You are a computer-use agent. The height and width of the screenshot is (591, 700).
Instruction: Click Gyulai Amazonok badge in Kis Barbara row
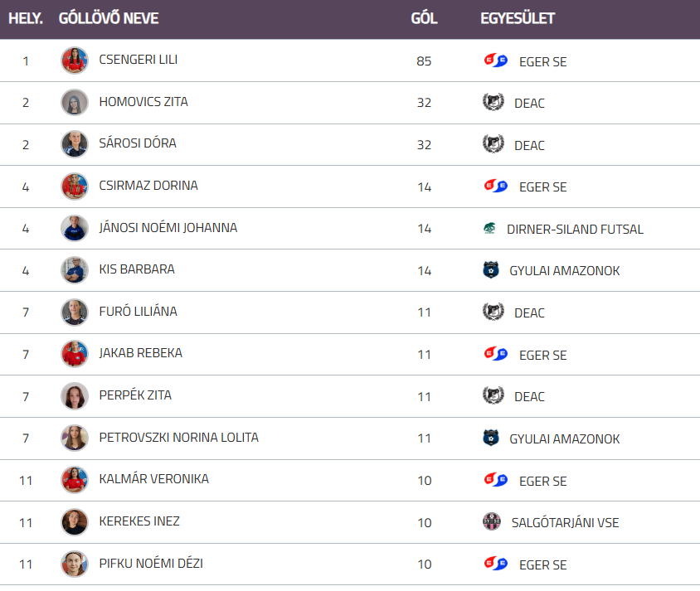pyautogui.click(x=491, y=270)
